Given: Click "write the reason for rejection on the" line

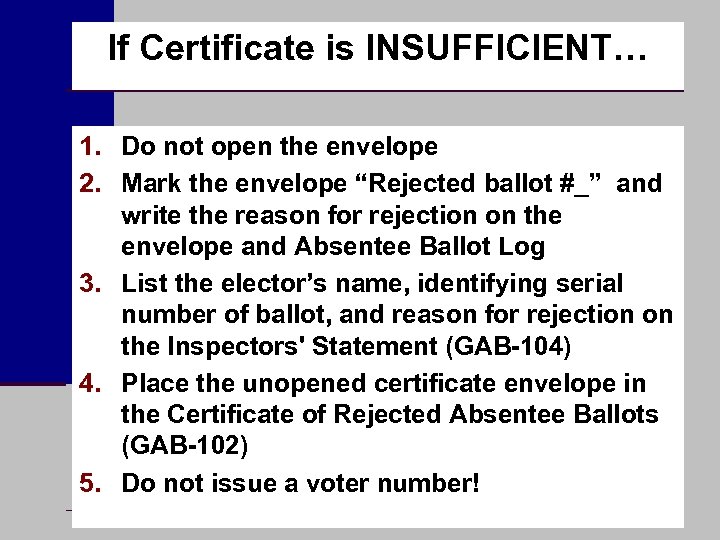Looking at the screenshot, I should (x=341, y=216).
